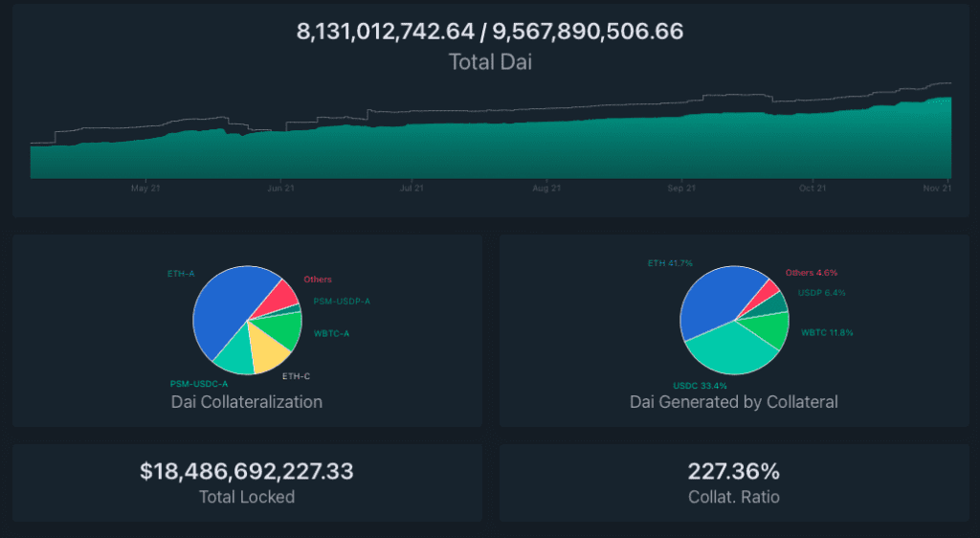Select the 'PSM-USDP-A' legend label

tap(342, 302)
